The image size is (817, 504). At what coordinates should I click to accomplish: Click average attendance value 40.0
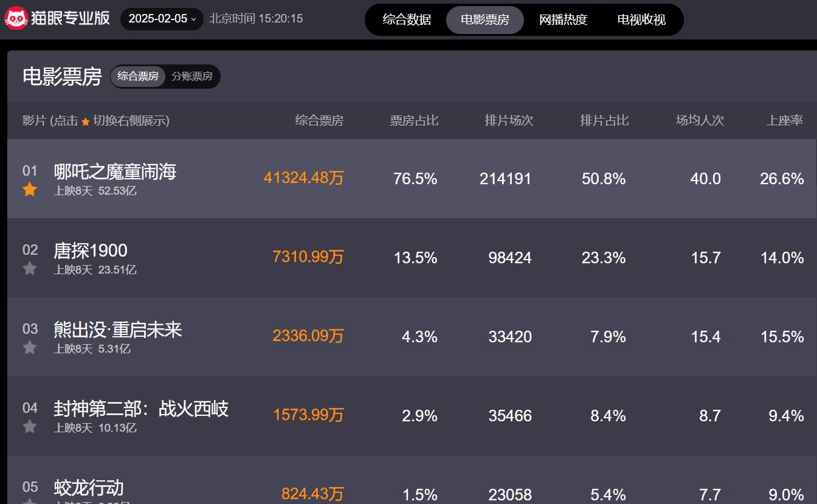click(x=706, y=179)
